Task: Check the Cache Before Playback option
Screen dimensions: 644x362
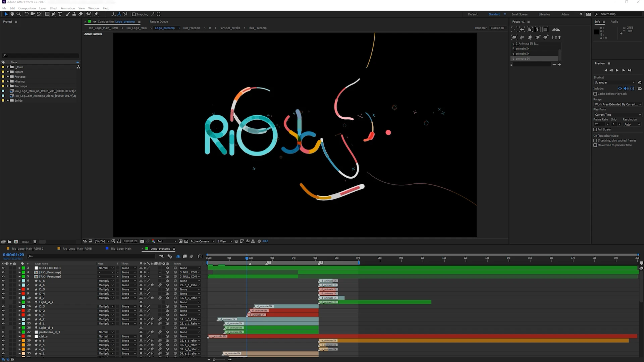Action: click(595, 94)
